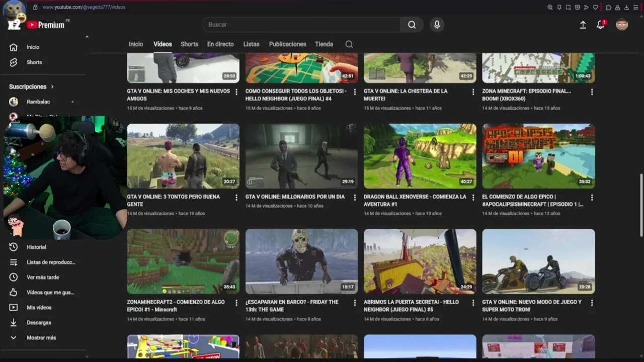The image size is (644, 362).
Task: Open options menu for 3 TONTOS PERO BUENA GENTE
Action: point(236,198)
